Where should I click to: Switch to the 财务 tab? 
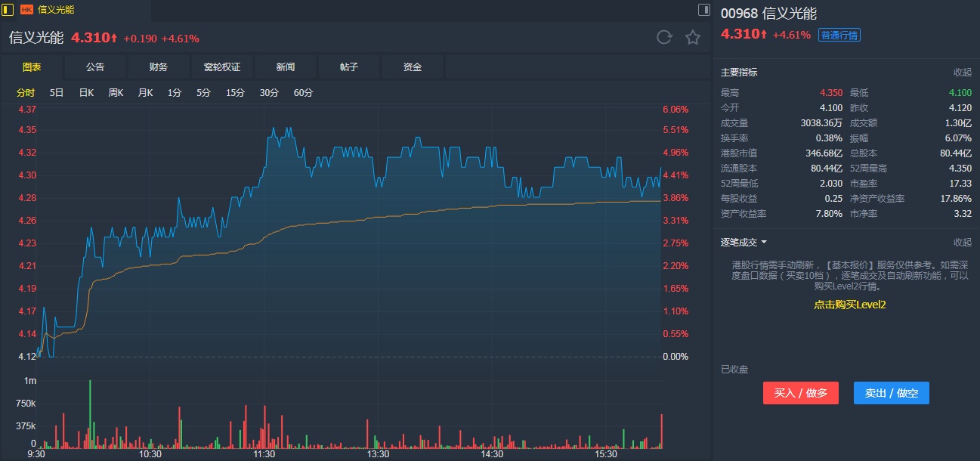click(x=159, y=67)
